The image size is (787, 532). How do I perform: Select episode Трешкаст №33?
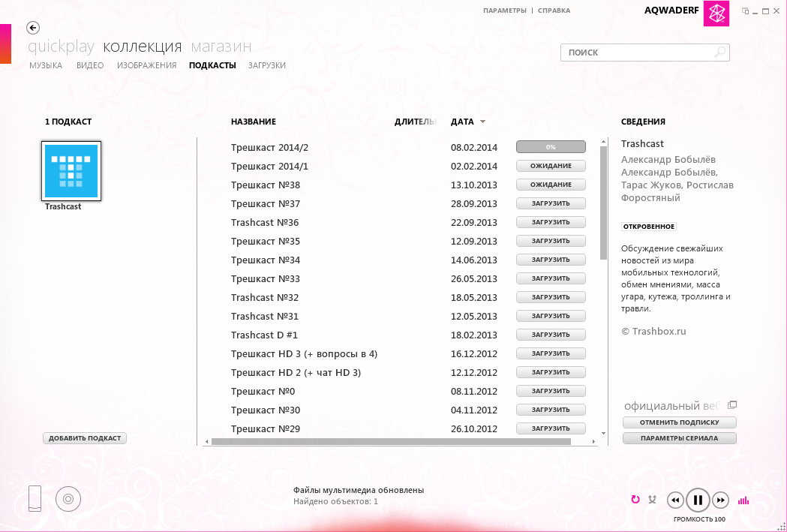coord(266,278)
